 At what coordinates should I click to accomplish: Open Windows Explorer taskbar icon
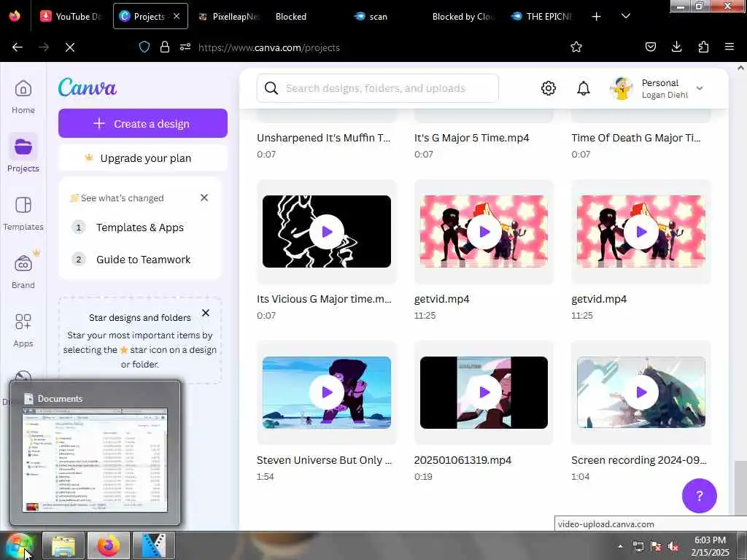[63, 545]
